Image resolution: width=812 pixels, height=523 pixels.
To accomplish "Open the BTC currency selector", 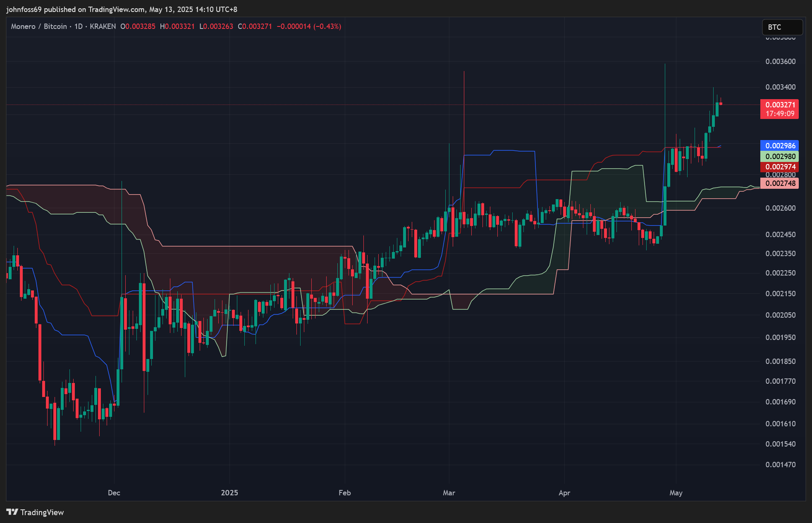I will [782, 27].
